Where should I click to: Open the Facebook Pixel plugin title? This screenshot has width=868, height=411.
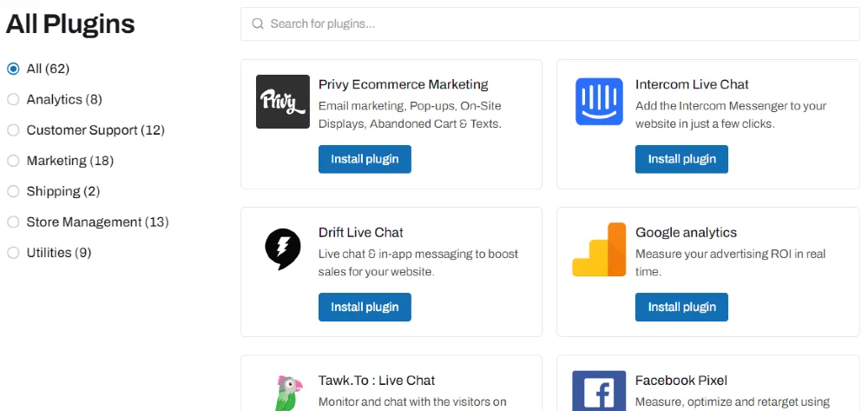click(681, 381)
